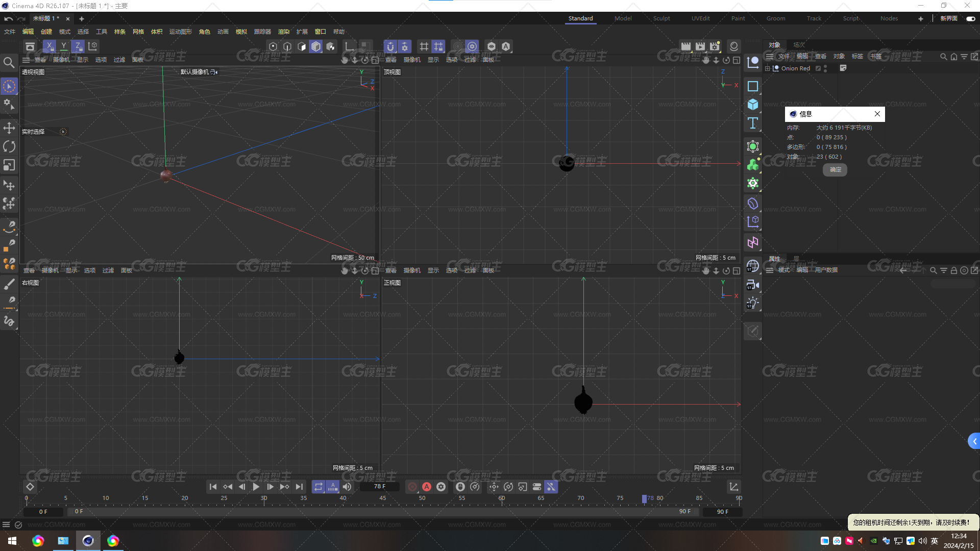This screenshot has width=980, height=551.
Task: Close the 信息 dialog
Action: pyautogui.click(x=877, y=114)
